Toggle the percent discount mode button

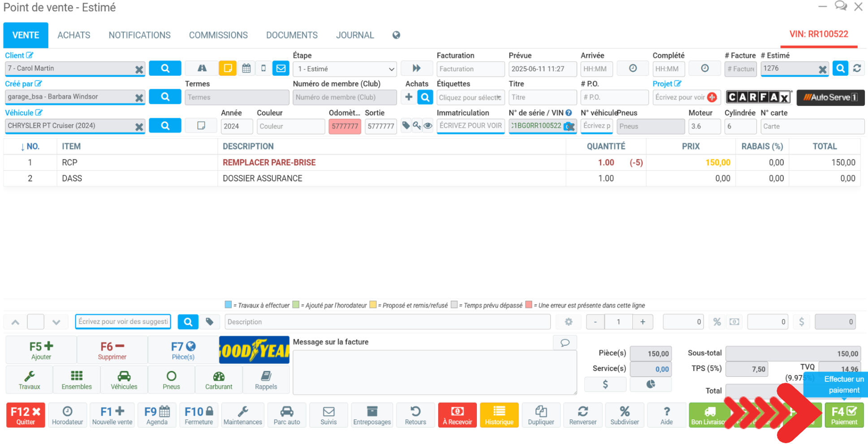tap(717, 322)
